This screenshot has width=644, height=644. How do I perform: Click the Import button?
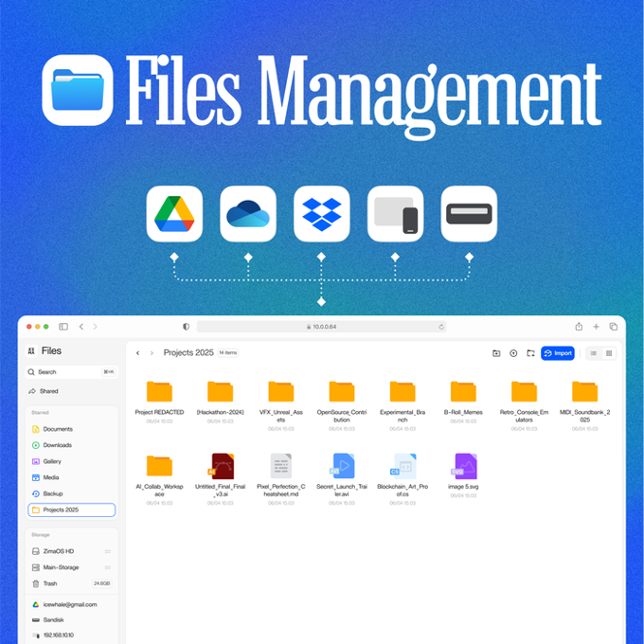[x=557, y=353]
